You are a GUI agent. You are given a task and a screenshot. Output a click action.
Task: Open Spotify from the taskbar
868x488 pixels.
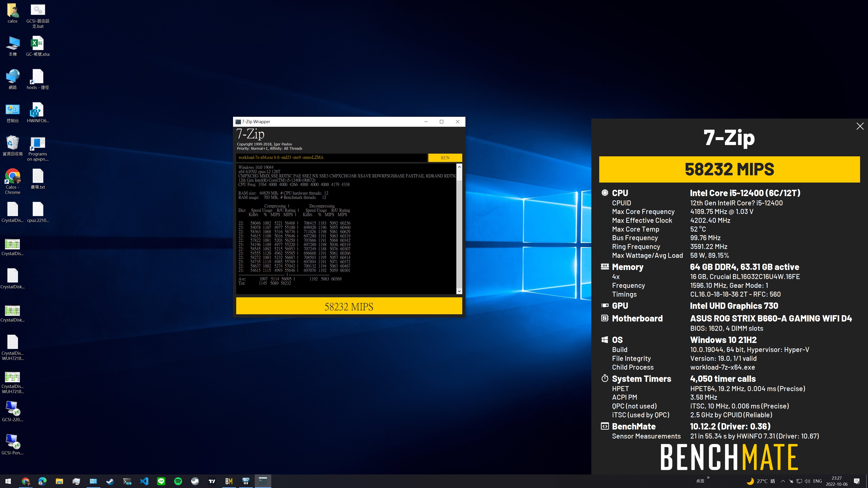tap(178, 481)
